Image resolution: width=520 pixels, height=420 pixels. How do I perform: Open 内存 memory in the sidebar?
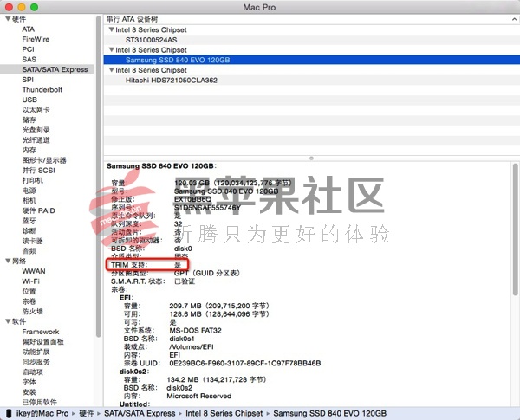[x=29, y=150]
